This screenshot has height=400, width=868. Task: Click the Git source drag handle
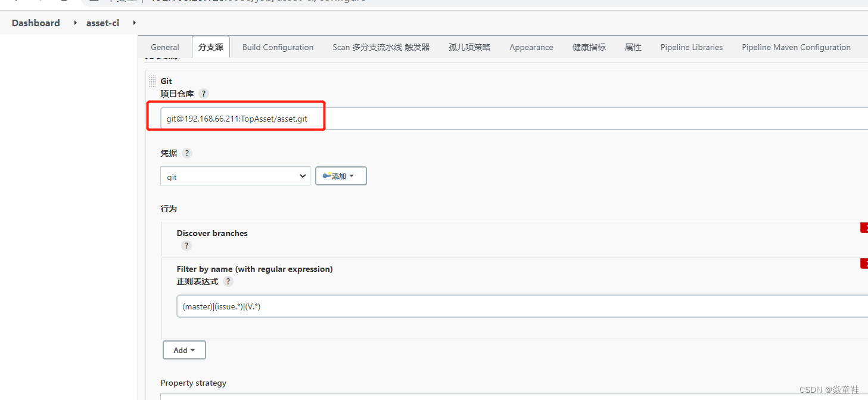click(x=153, y=81)
